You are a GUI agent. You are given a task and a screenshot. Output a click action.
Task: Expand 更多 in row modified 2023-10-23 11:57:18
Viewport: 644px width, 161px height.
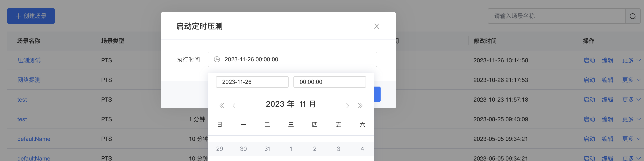pyautogui.click(x=631, y=100)
